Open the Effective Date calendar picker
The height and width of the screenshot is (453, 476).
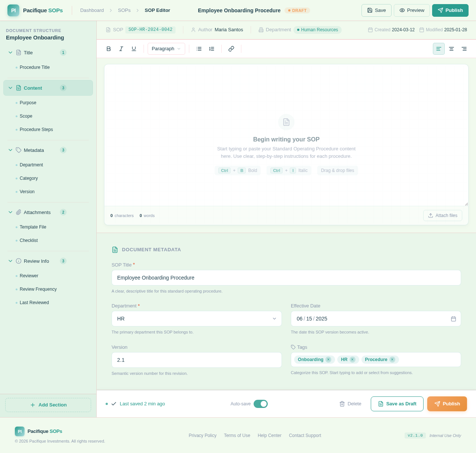[453, 319]
